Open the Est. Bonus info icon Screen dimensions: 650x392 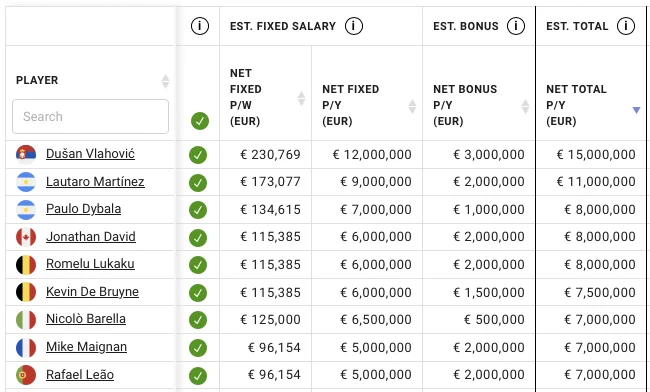click(x=516, y=26)
